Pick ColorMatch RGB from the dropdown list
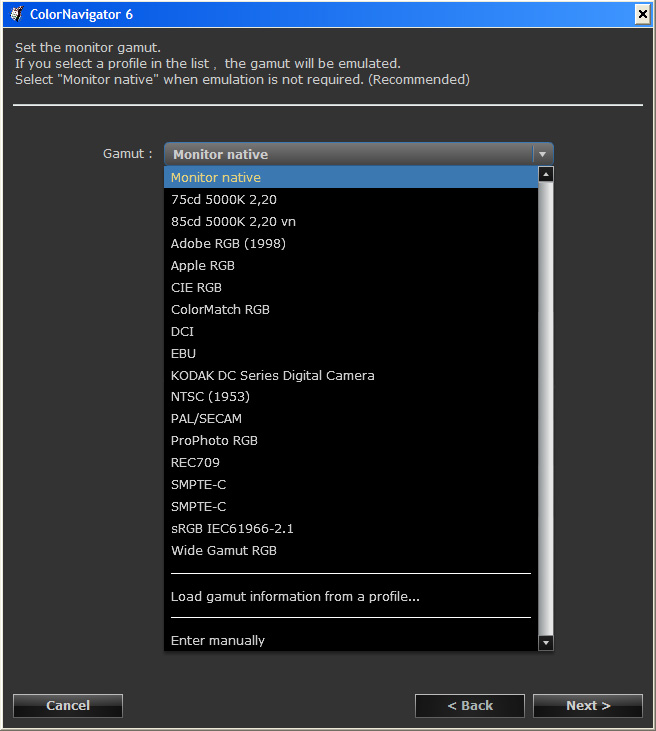The height and width of the screenshot is (731, 656). coord(220,310)
